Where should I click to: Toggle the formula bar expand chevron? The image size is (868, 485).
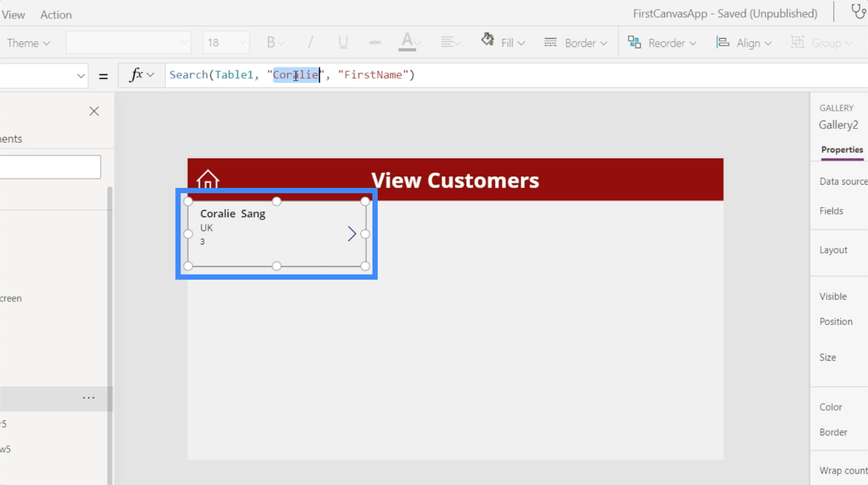click(151, 75)
